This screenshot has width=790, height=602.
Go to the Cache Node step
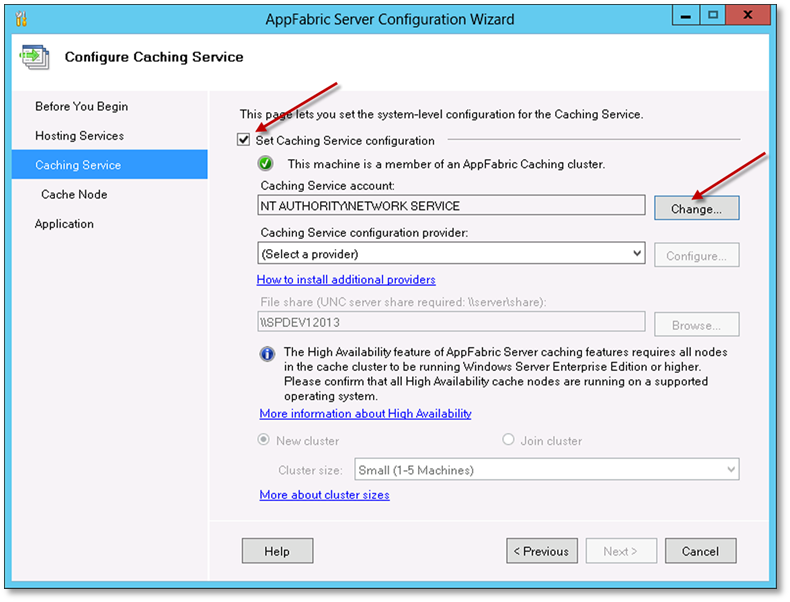coord(74,194)
